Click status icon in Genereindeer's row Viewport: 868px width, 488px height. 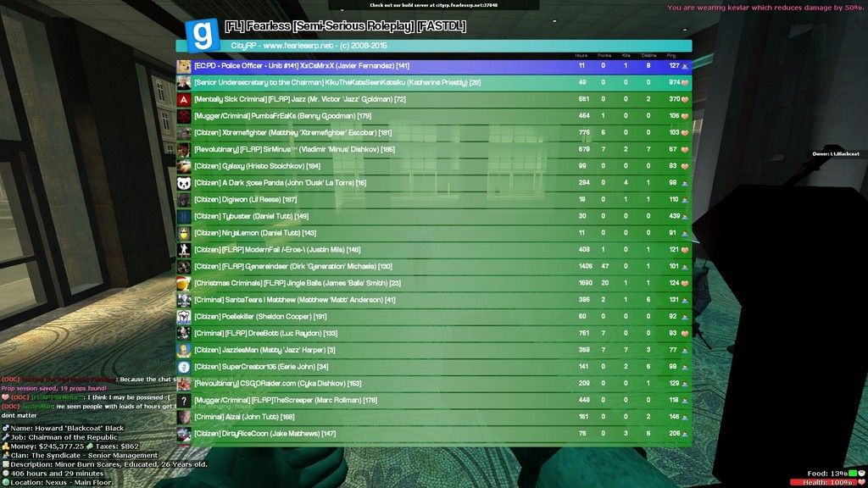[685, 267]
